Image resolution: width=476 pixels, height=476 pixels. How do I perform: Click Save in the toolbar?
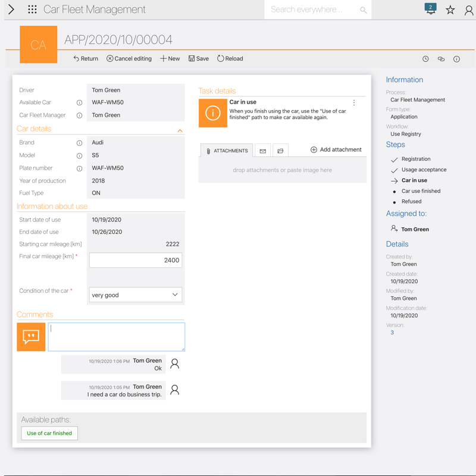199,59
